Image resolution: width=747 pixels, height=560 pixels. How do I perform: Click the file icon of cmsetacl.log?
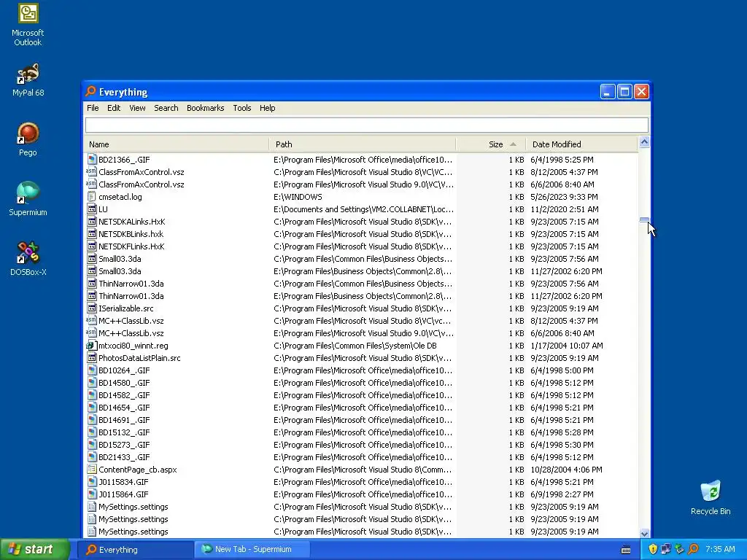click(91, 197)
